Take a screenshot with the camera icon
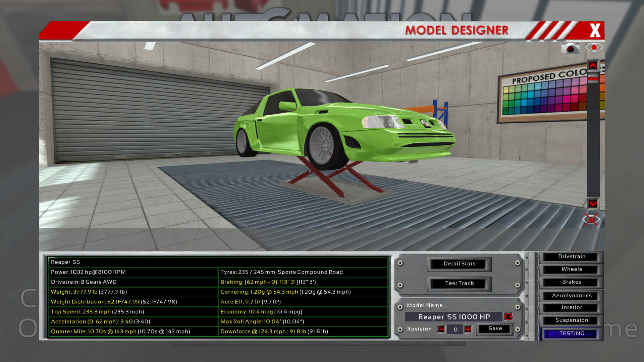Image resolution: width=644 pixels, height=362 pixels. click(x=570, y=48)
